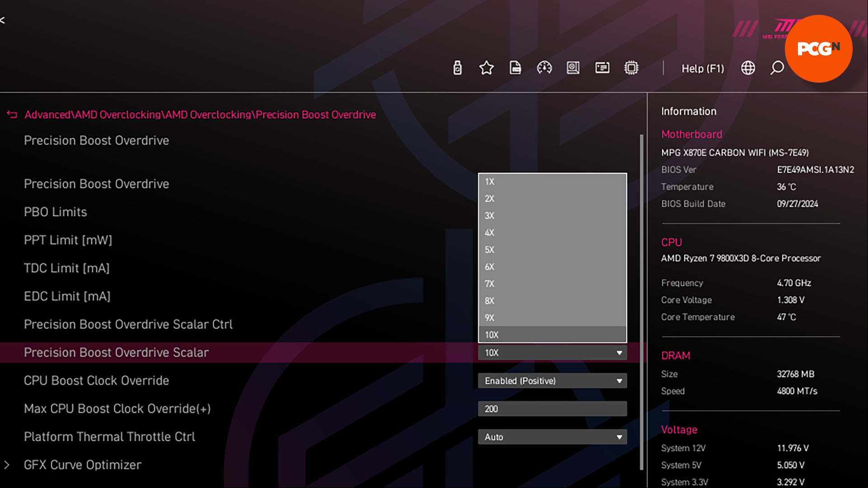
Task: Click the CPU chip icon in toolbar
Action: (631, 68)
